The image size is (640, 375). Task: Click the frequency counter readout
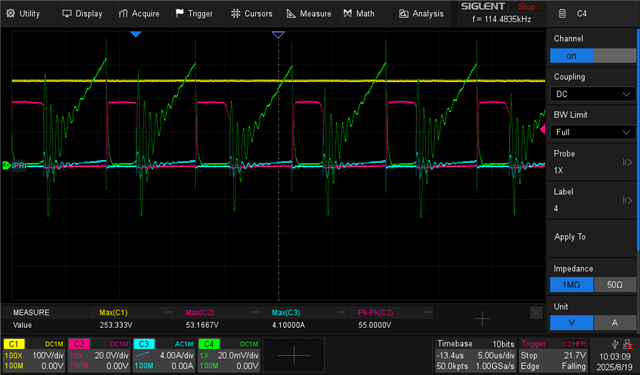pos(502,19)
